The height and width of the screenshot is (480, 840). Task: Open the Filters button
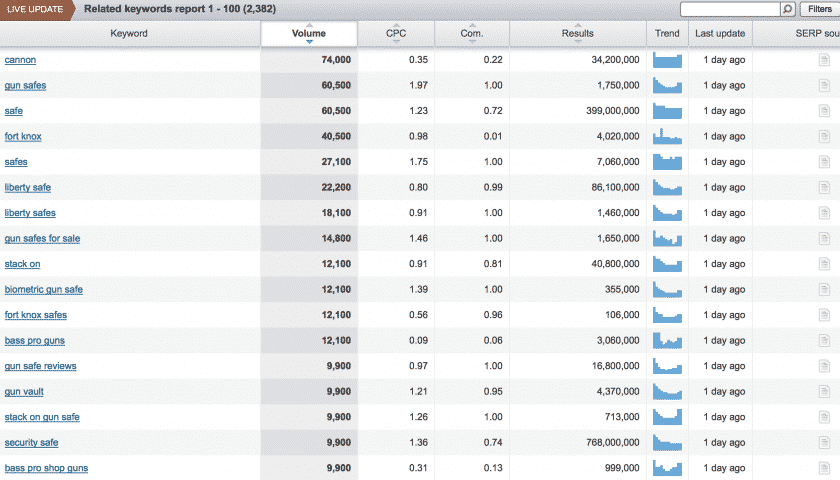point(820,9)
